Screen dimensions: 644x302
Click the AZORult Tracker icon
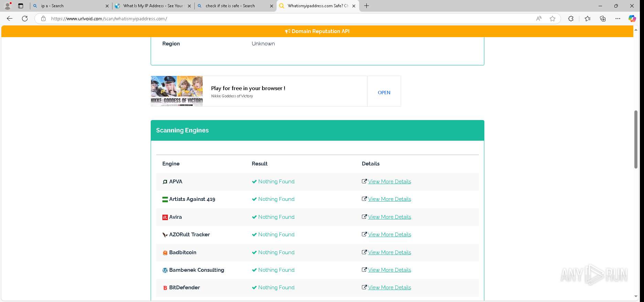[x=165, y=235]
